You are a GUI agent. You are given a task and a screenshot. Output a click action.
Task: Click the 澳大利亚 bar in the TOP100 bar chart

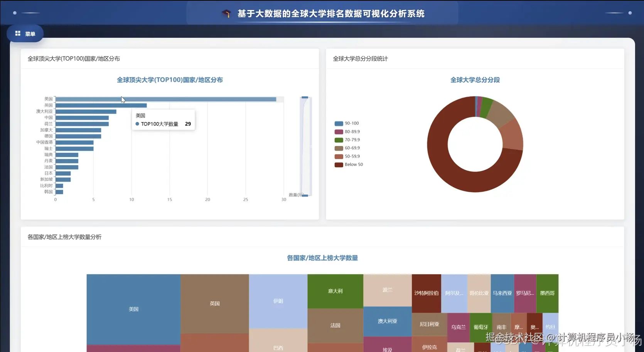[x=86, y=112]
